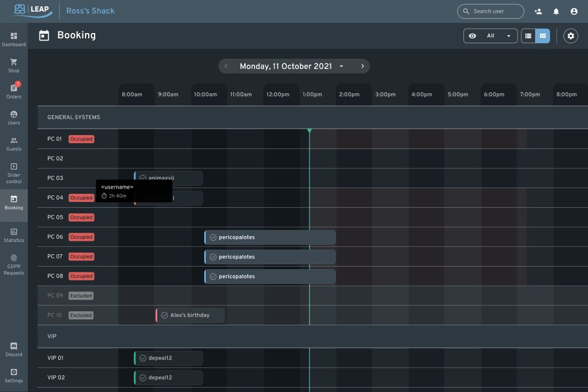Open GDPR Requests fingerprint icon
The image size is (588, 392).
coord(13,258)
